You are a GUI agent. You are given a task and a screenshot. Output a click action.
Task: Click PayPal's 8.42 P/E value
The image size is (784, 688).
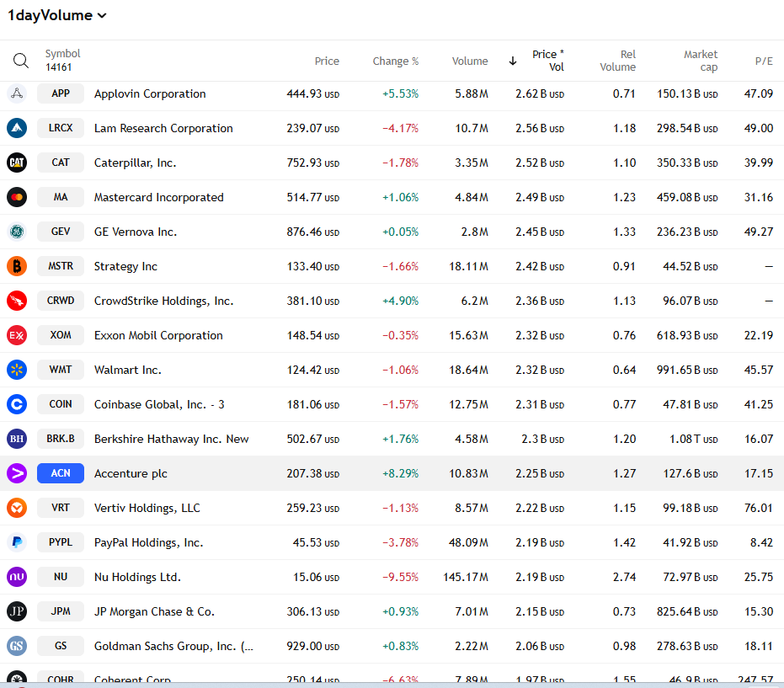tap(761, 542)
